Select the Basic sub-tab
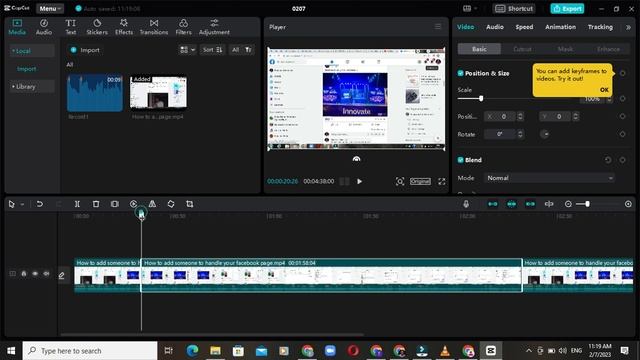The width and height of the screenshot is (640, 360). (479, 49)
